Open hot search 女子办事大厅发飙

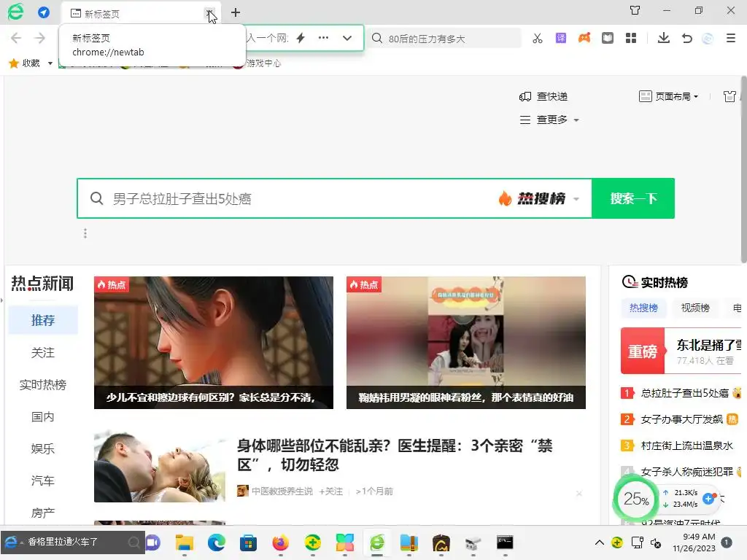[682, 419]
